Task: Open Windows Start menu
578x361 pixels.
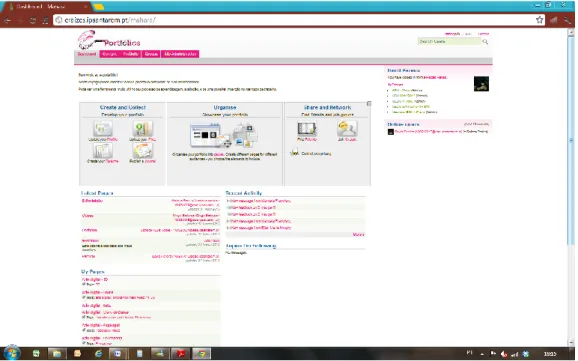Action: click(x=12, y=353)
